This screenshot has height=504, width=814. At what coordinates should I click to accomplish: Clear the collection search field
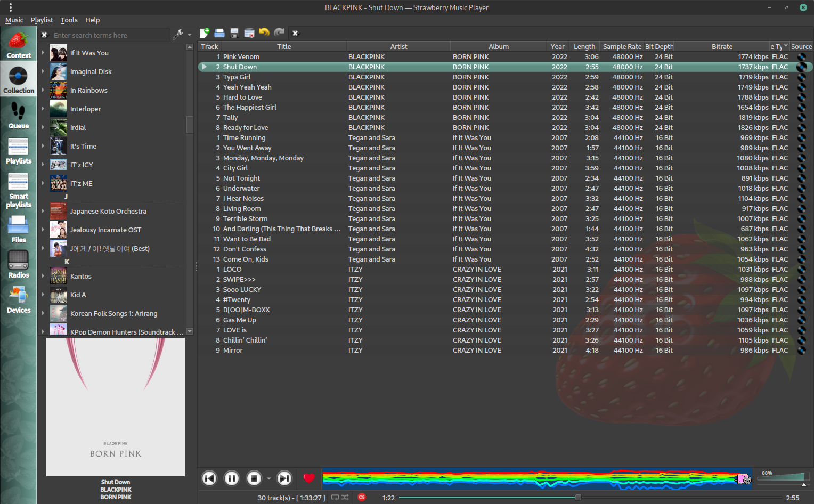[45, 35]
